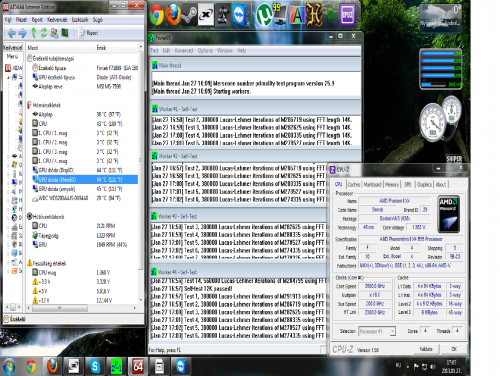Select the CPU mag voltage row
Image resolution: width=500 pixels, height=376 pixels.
point(85,272)
